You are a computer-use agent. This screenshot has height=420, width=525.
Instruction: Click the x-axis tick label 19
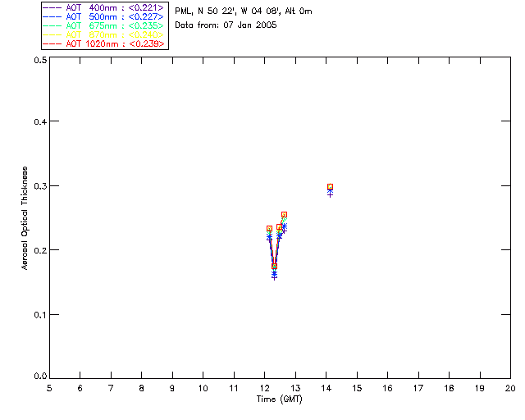480,388
